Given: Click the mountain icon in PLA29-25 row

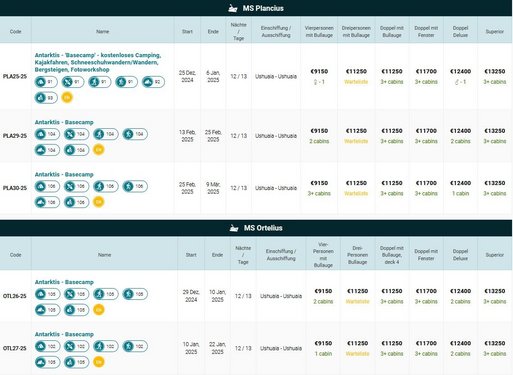Looking at the screenshot, I should pos(41,150).
